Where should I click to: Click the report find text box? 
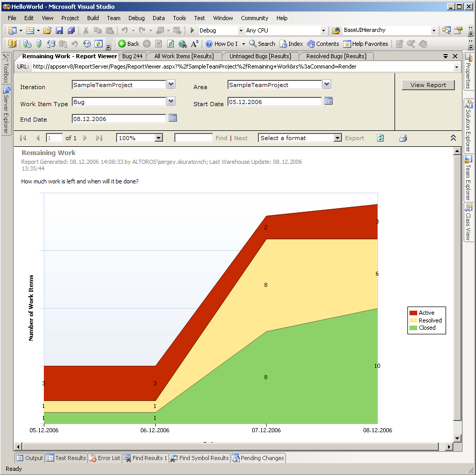pos(194,138)
